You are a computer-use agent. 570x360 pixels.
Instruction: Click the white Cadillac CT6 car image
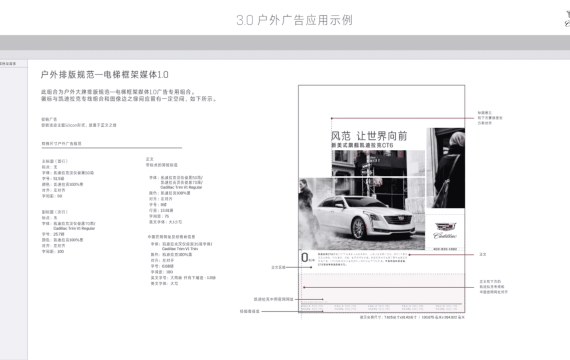tap(364, 217)
